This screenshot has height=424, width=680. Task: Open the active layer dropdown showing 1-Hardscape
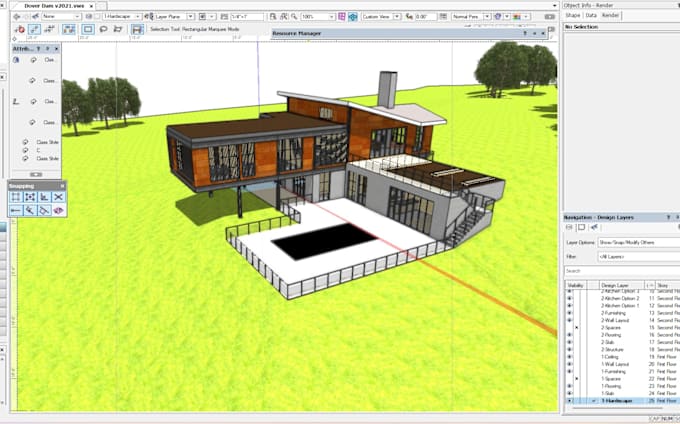[x=121, y=16]
